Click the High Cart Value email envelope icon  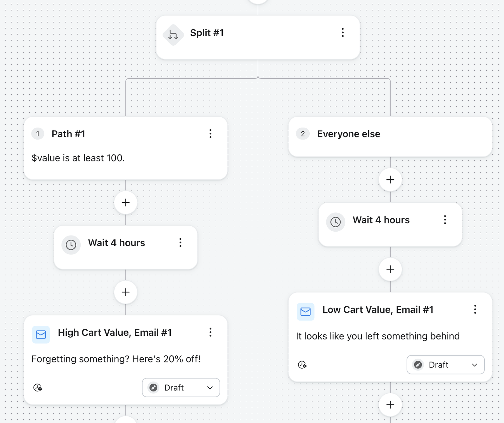[41, 334]
